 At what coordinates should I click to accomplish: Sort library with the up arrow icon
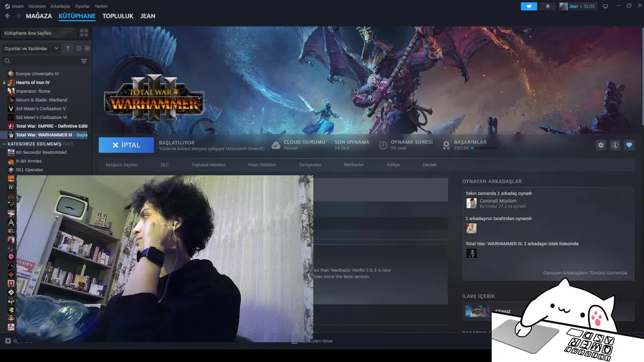coord(68,48)
